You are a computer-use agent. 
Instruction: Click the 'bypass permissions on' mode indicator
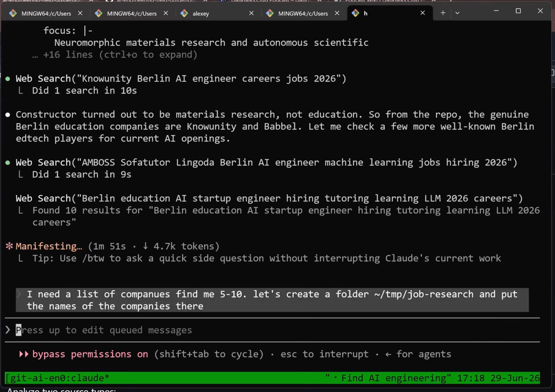[x=90, y=354]
